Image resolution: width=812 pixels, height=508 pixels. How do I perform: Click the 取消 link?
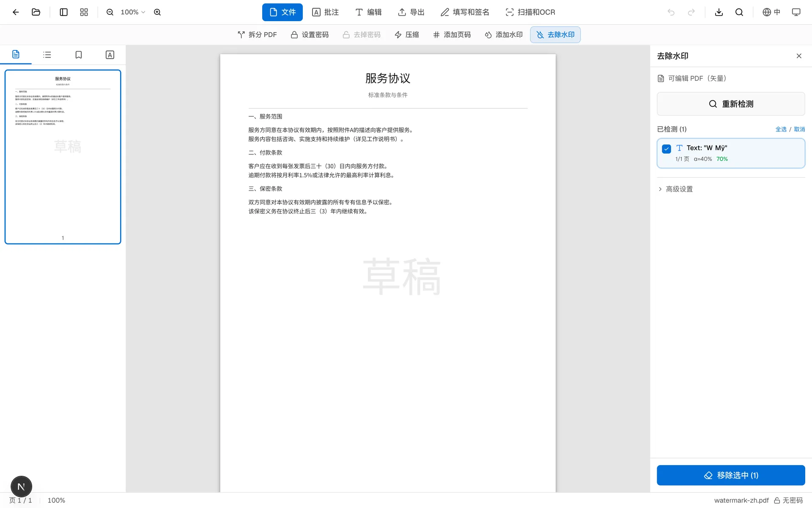tap(799, 129)
